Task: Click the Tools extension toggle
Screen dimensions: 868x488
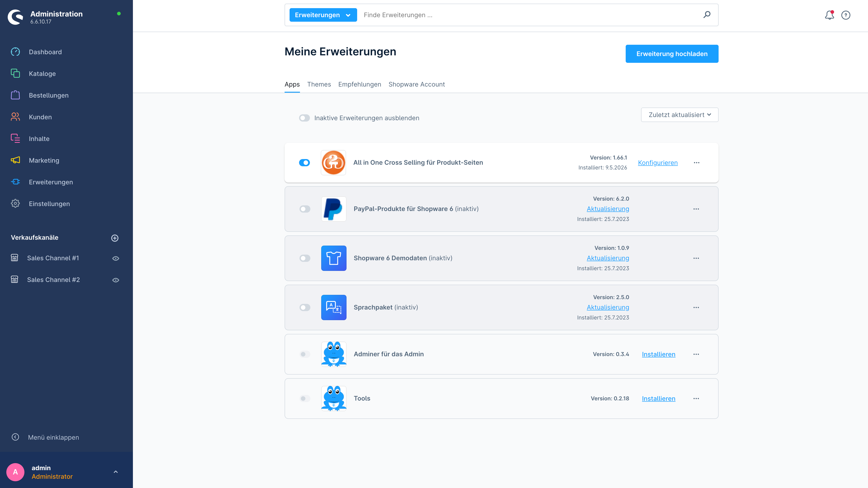Action: [305, 398]
